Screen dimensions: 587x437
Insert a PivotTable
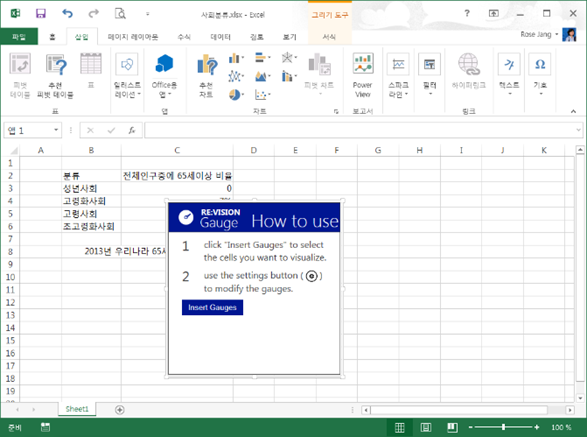(19, 75)
